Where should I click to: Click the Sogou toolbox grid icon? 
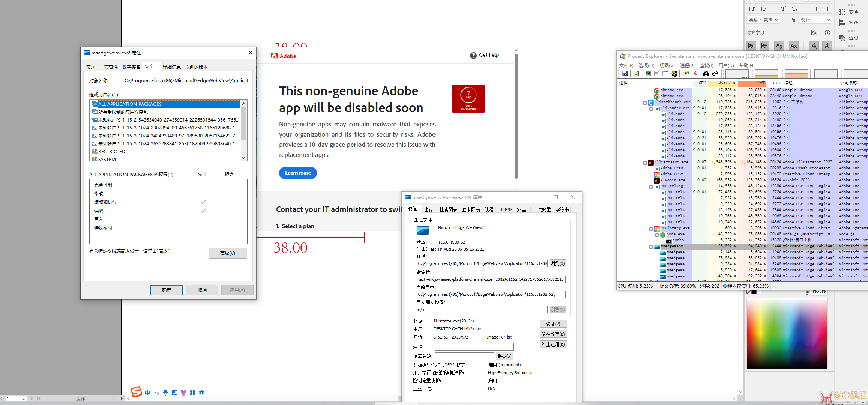pyautogui.click(x=192, y=393)
